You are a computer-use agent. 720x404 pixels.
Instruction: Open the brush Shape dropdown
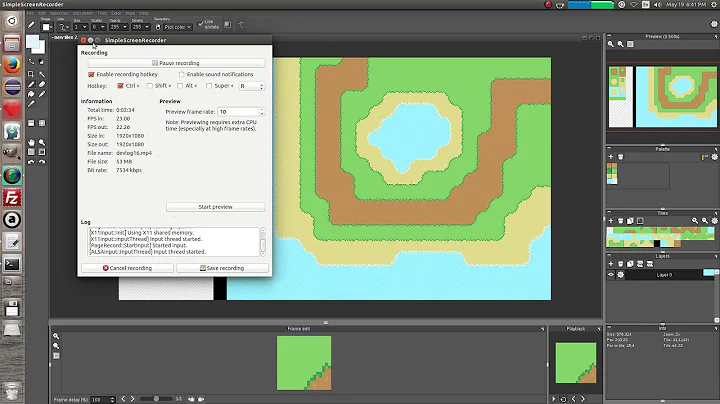point(47,27)
